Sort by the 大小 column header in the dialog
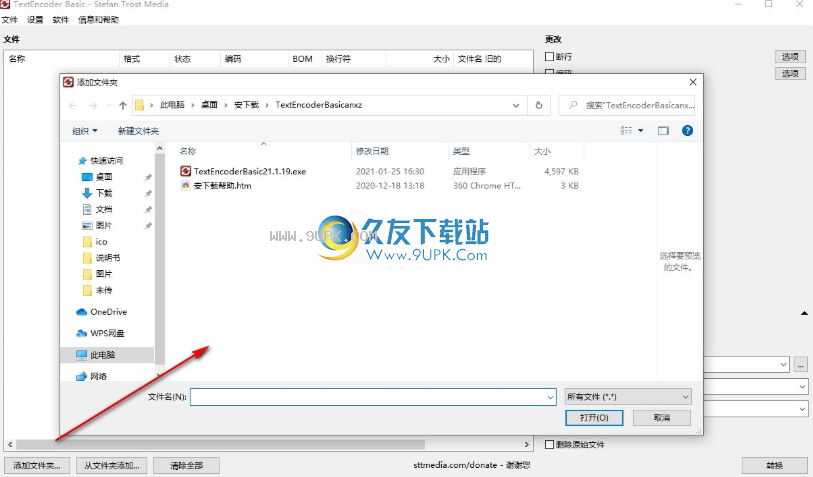 point(542,151)
